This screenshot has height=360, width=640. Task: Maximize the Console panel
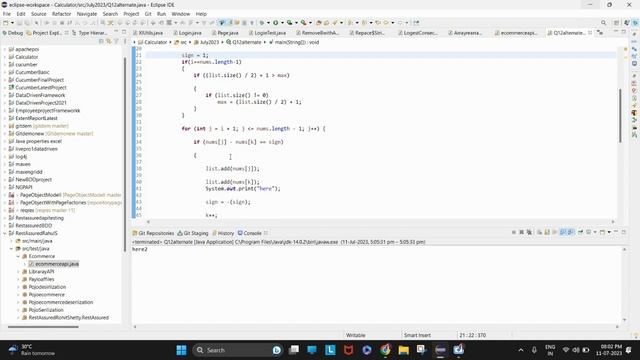(624, 232)
